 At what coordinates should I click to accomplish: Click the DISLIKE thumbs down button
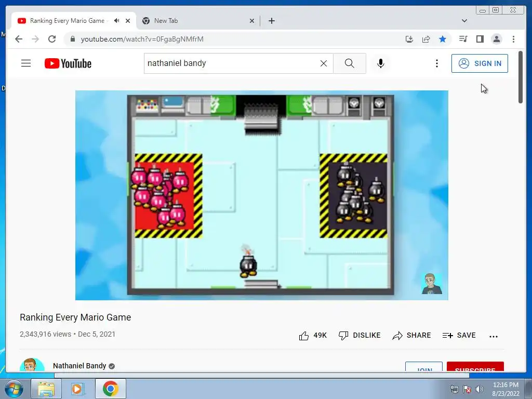tap(360, 335)
